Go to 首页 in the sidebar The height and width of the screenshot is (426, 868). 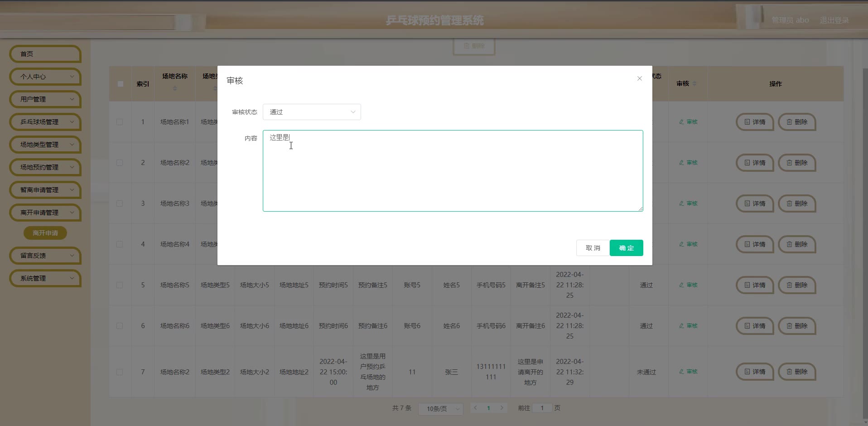coord(45,54)
